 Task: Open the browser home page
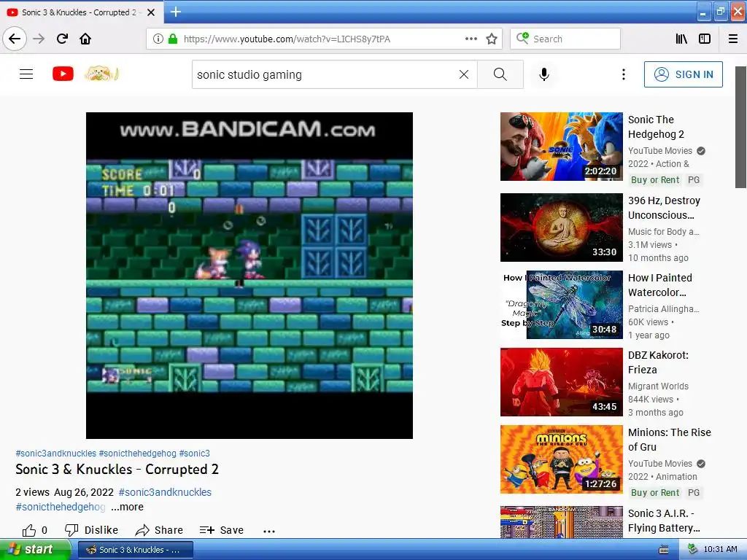pyautogui.click(x=85, y=39)
